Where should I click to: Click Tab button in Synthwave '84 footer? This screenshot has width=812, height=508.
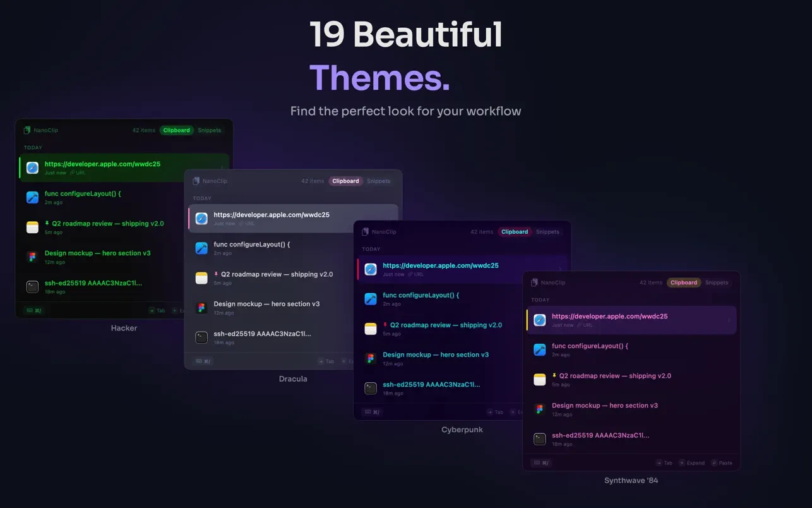click(x=664, y=463)
